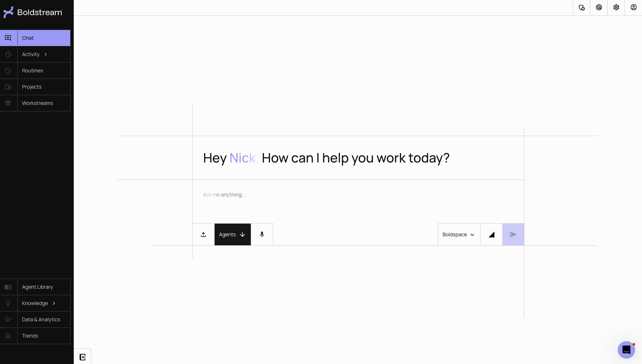Go to Routines in sidebar
The height and width of the screenshot is (364, 642).
coord(35,71)
